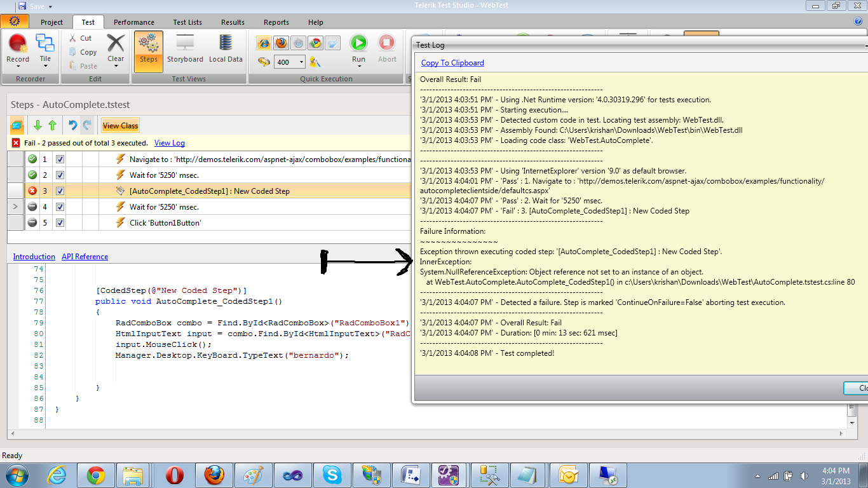Disable step 5 Click Button1Button checkbox
The image size is (868, 488).
[x=60, y=223]
